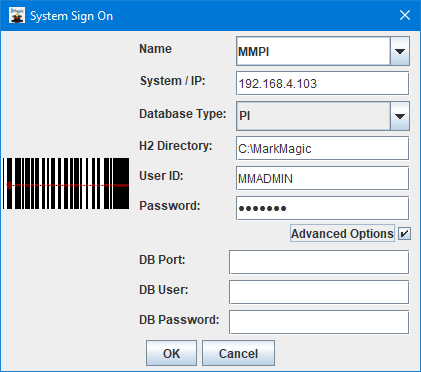Image resolution: width=421 pixels, height=372 pixels.
Task: Click into the Password field
Action: tap(322, 208)
